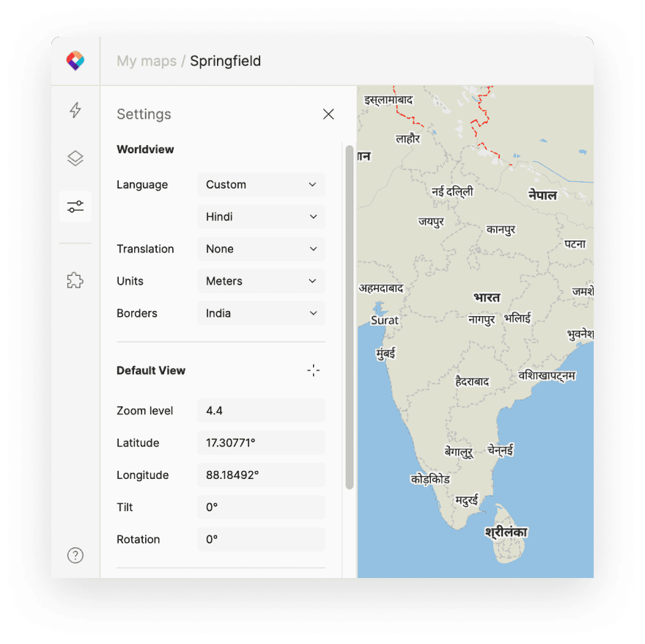Open the Borders dropdown showing India
This screenshot has width=645, height=644.
coord(261,313)
